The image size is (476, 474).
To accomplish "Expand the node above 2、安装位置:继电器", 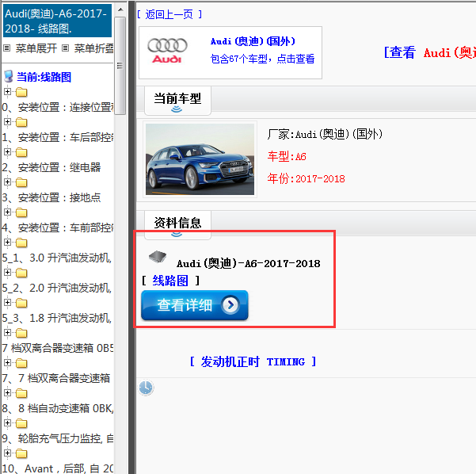I will 8,151.
